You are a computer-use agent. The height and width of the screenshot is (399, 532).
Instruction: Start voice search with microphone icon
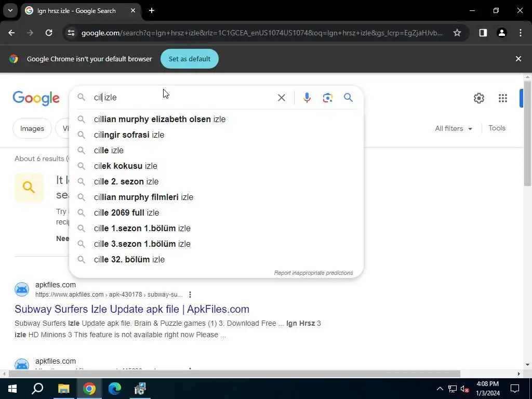coord(307,98)
